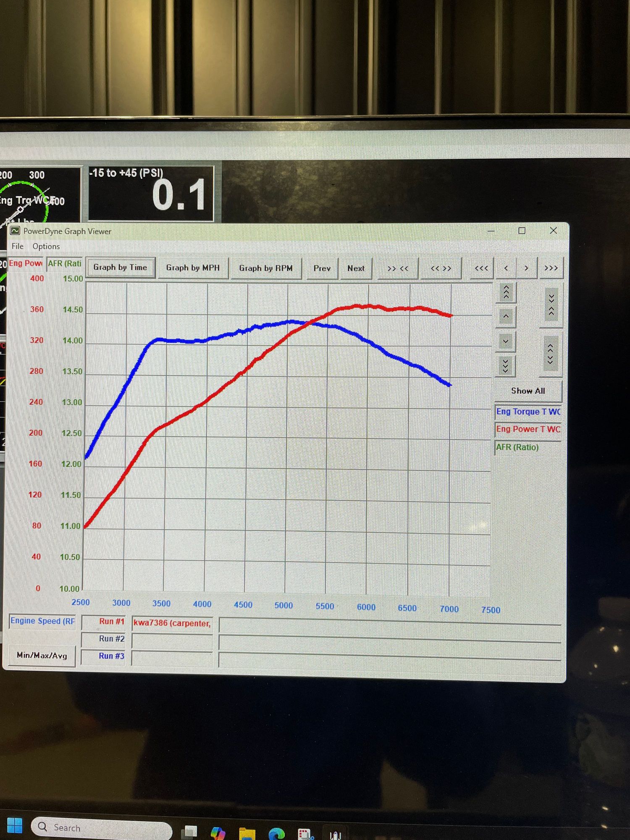630x840 pixels.
Task: Click the single '>' scroll right arrow
Action: point(526,268)
